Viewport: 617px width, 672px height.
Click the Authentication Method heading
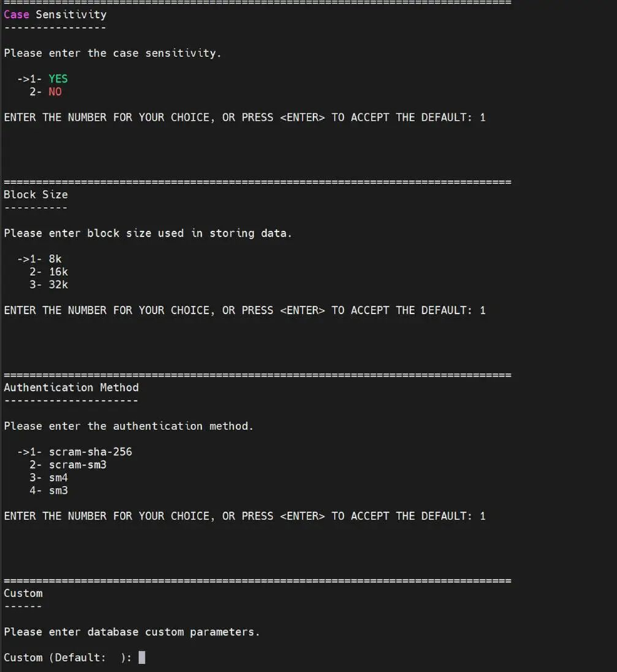click(71, 387)
